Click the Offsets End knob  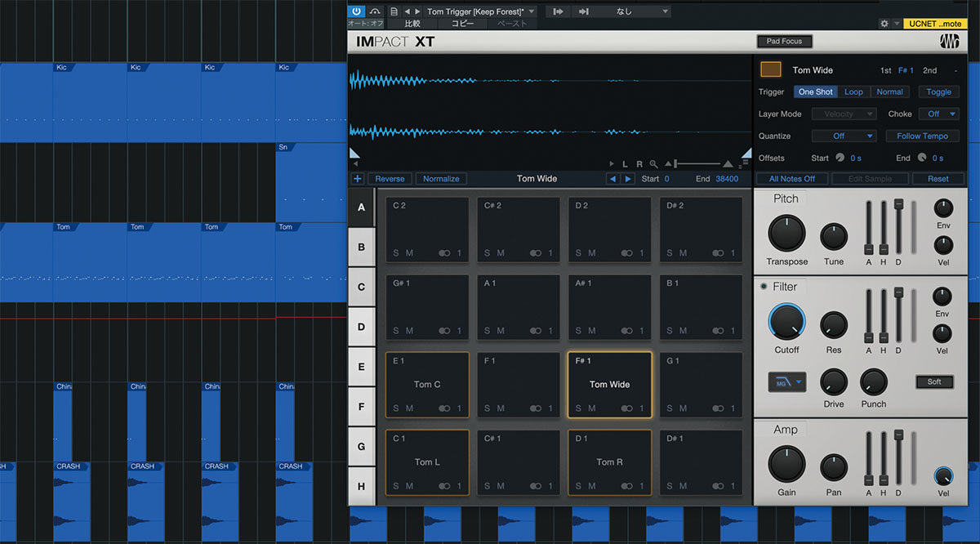pos(922,158)
